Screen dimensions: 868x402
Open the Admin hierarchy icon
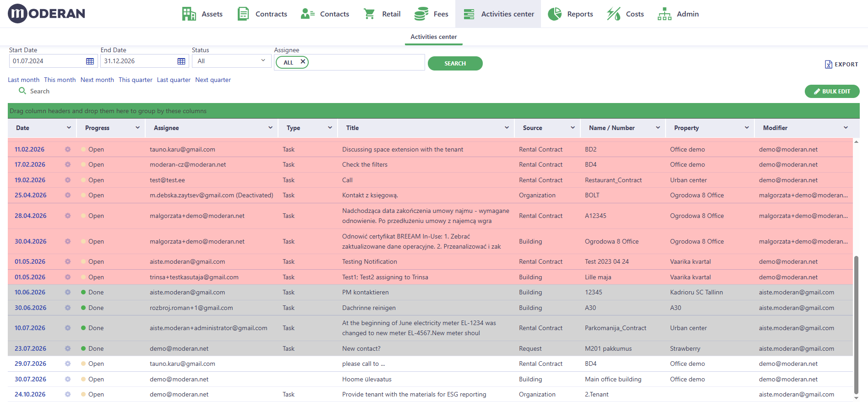(664, 14)
